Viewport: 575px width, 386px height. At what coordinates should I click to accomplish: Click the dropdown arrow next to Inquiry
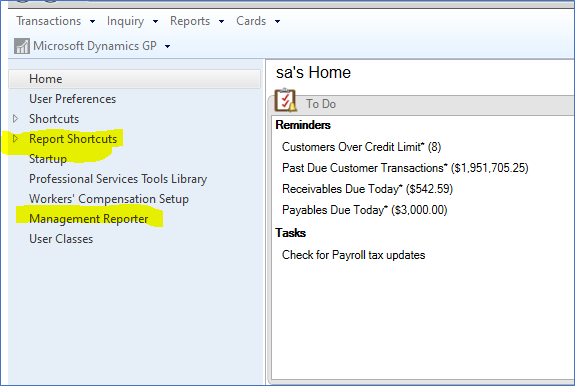pyautogui.click(x=155, y=22)
